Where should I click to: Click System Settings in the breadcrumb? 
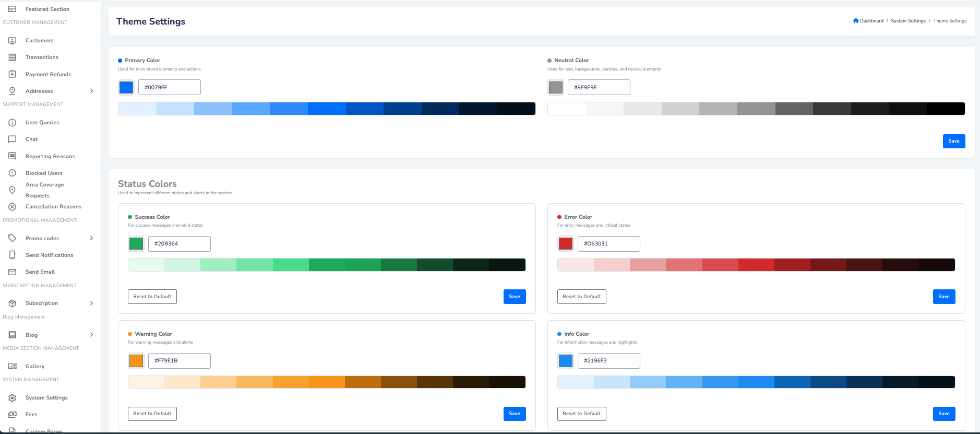pos(909,21)
